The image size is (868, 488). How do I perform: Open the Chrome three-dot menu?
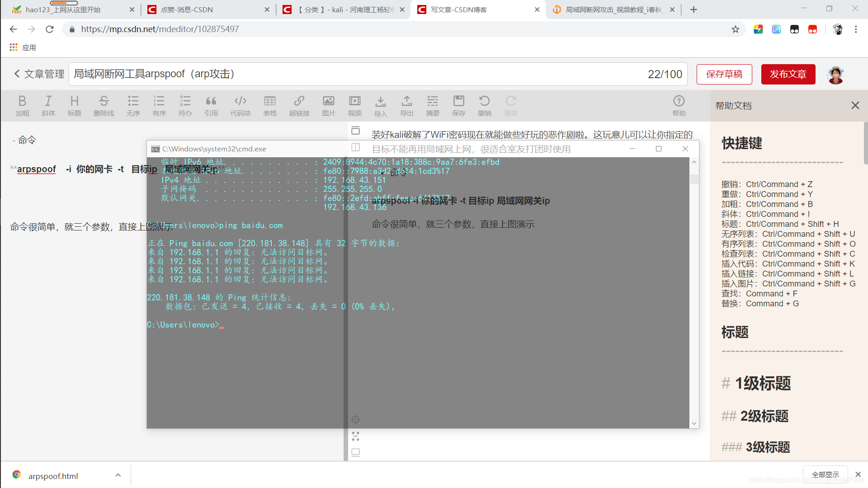[x=856, y=29]
